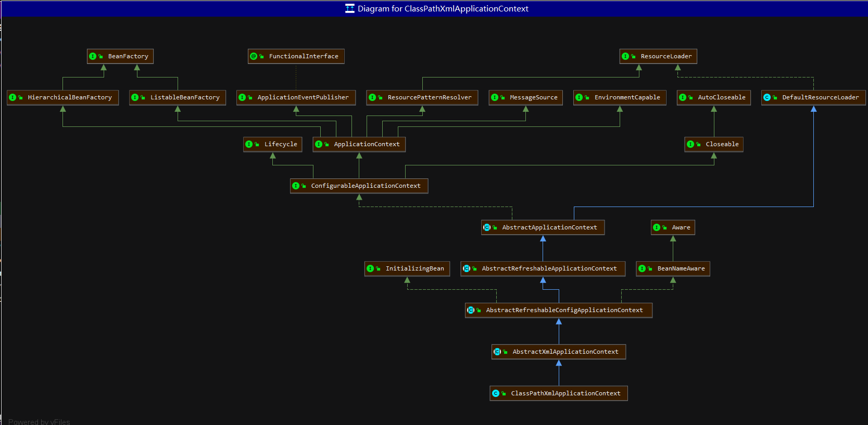Select the FunctionalInterface label text
Image resolution: width=868 pixels, height=425 pixels.
[304, 56]
